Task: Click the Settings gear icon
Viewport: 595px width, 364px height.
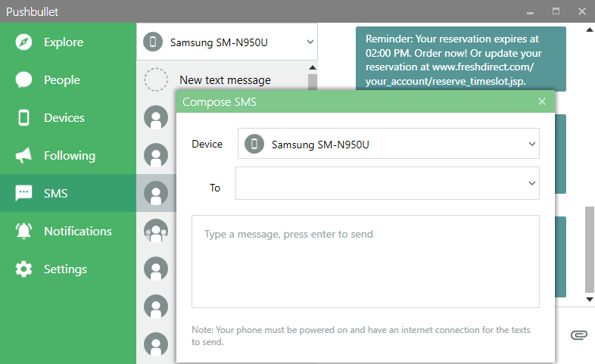Action: click(x=23, y=269)
